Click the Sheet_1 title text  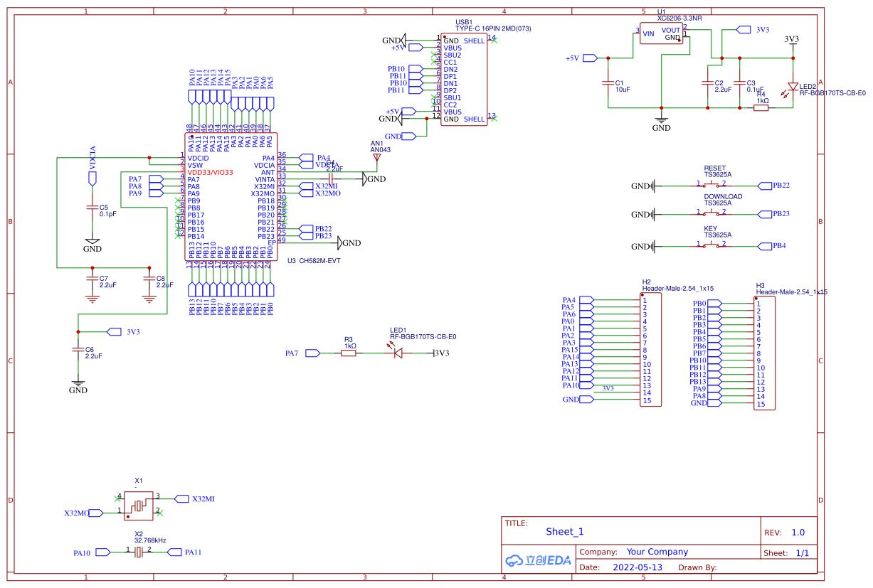point(565,532)
